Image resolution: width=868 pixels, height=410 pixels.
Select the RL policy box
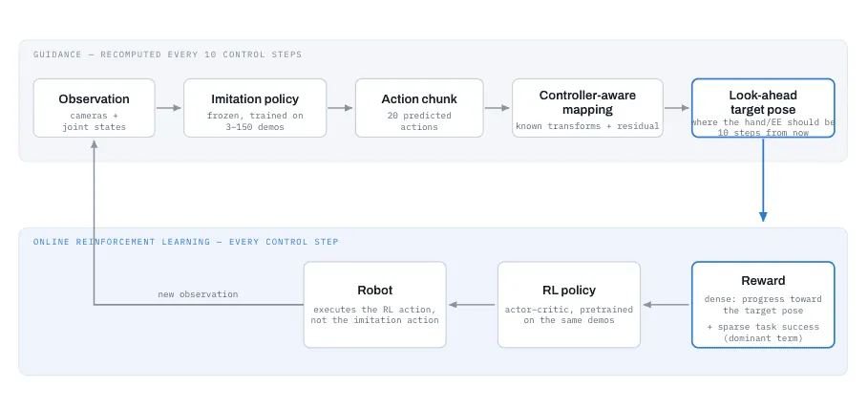click(569, 305)
